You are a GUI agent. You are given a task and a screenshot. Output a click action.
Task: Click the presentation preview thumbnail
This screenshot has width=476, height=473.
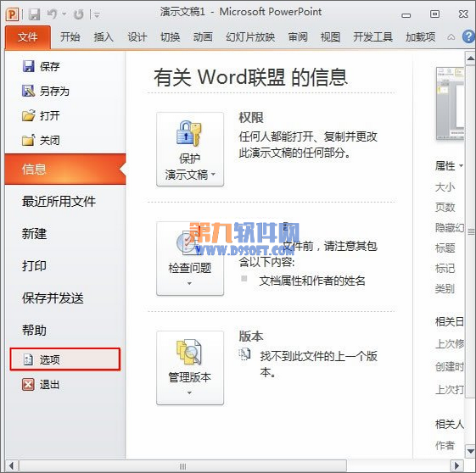click(450, 103)
